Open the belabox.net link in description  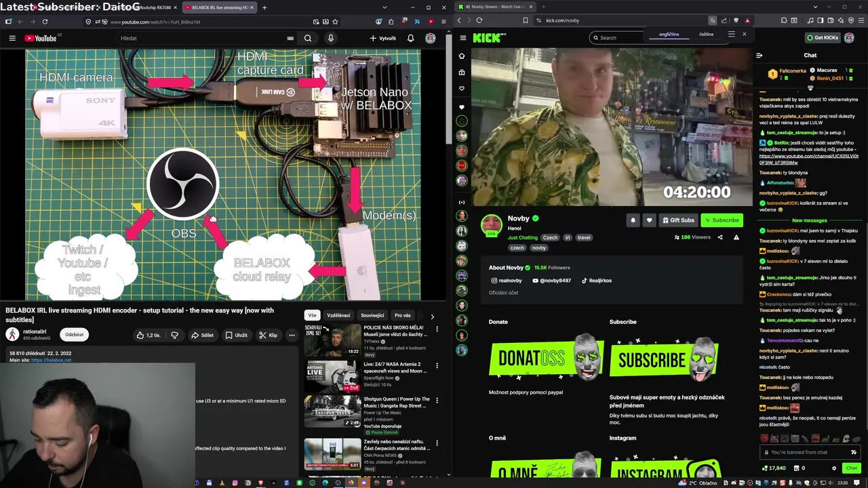coord(51,360)
